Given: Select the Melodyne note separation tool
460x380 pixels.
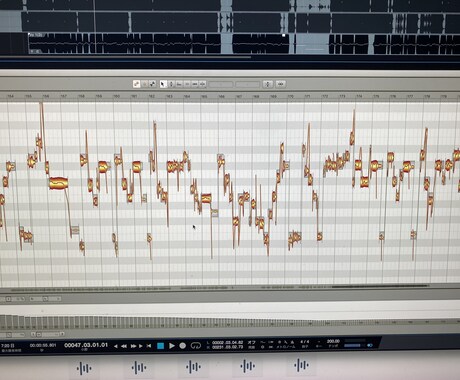Looking at the screenshot, I should click(202, 84).
